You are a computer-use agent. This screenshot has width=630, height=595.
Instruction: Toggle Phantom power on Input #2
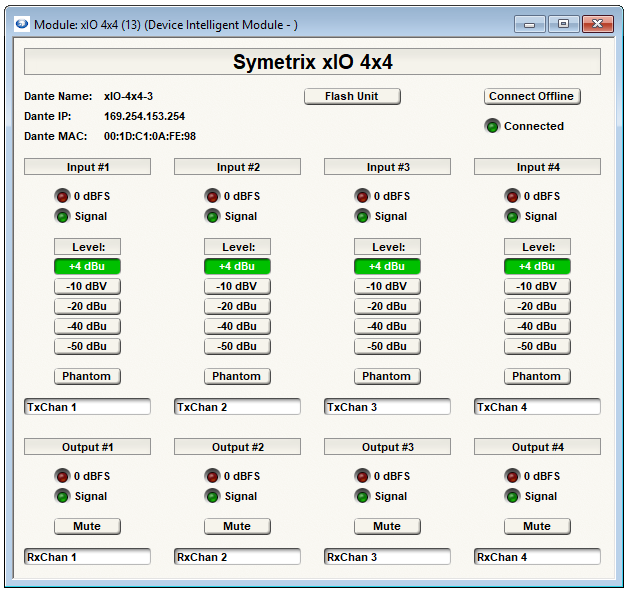coord(237,376)
